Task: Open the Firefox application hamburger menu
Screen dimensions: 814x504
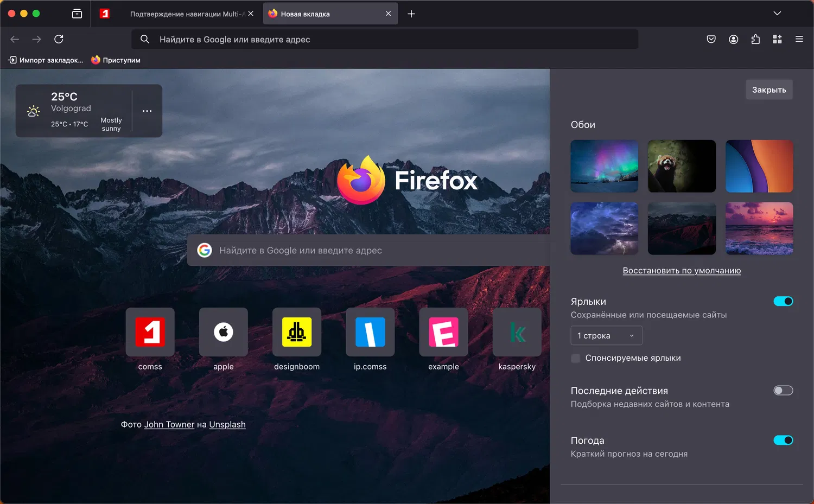Action: pyautogui.click(x=799, y=39)
